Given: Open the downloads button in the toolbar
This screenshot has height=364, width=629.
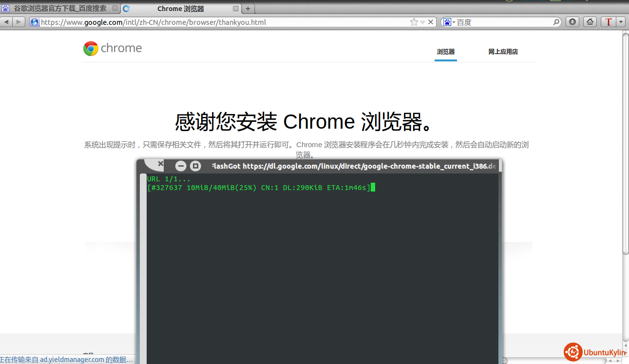Looking at the screenshot, I should (572, 22).
